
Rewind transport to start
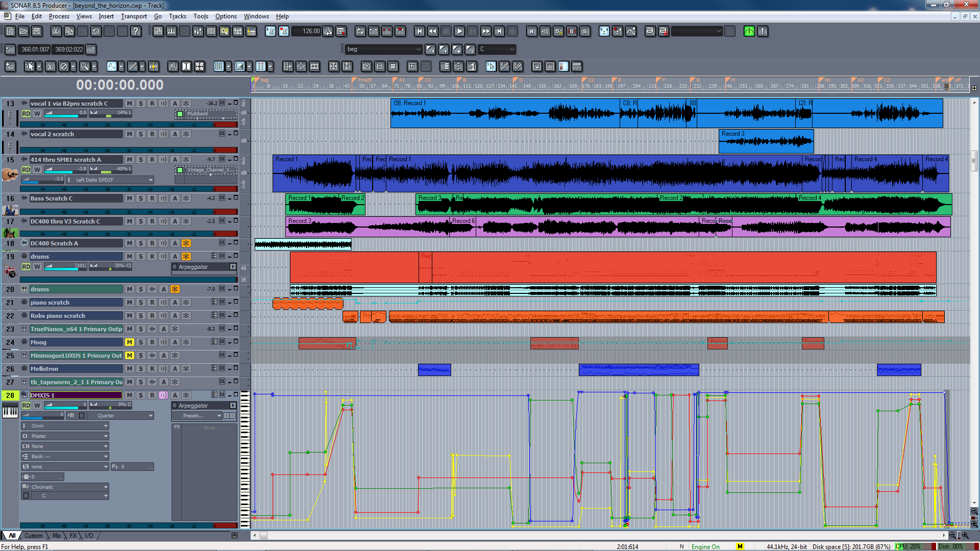(x=420, y=31)
